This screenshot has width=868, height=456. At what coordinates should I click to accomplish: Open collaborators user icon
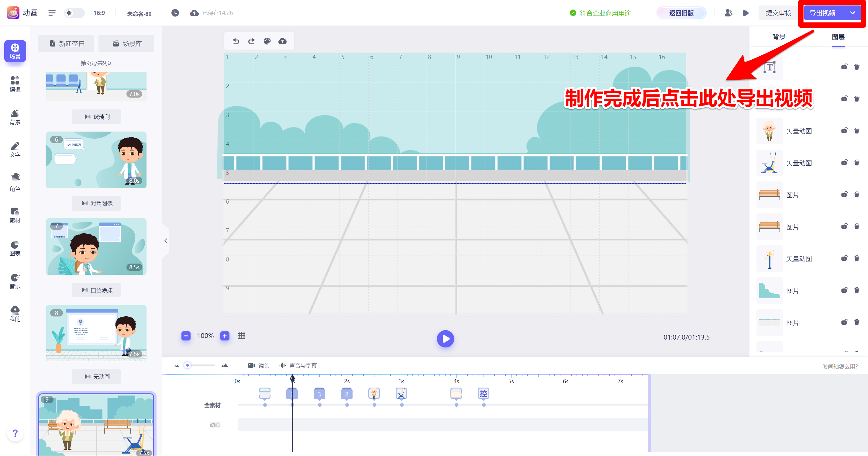click(x=728, y=13)
